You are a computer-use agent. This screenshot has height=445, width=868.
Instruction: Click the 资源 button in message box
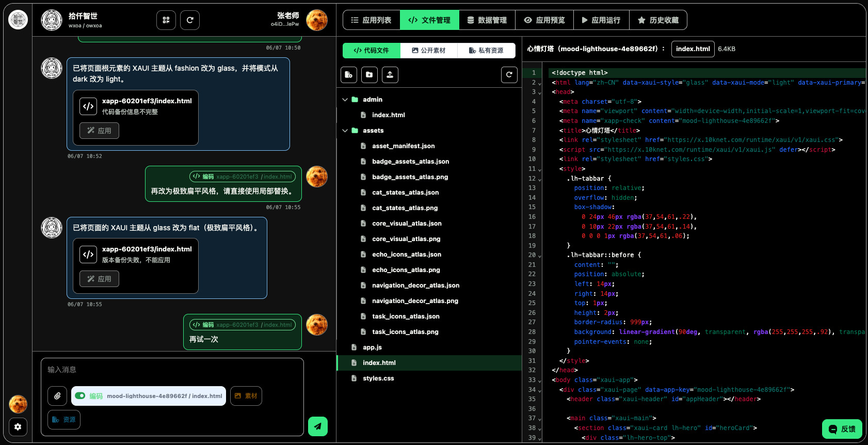click(x=64, y=420)
